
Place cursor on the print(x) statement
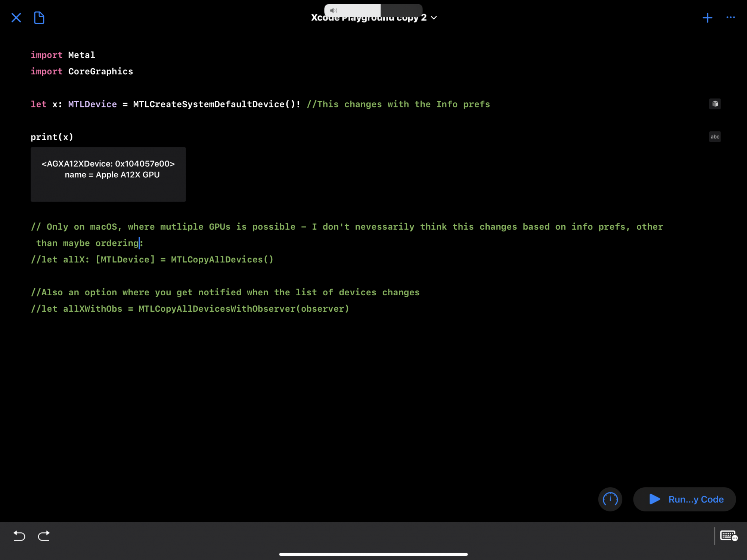click(52, 137)
